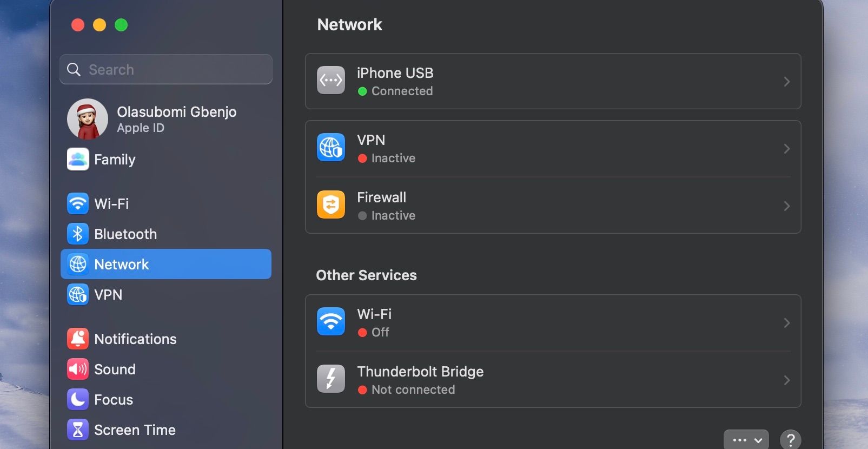Click the Search settings field
The image size is (868, 449).
[x=173, y=69]
